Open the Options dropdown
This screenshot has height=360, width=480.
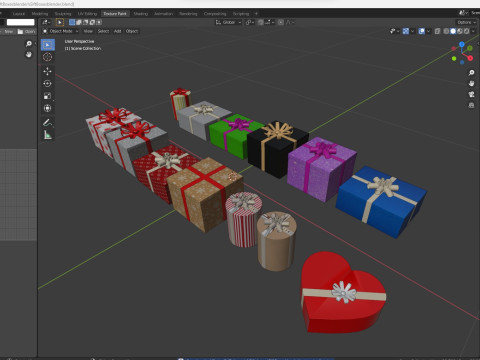point(466,22)
